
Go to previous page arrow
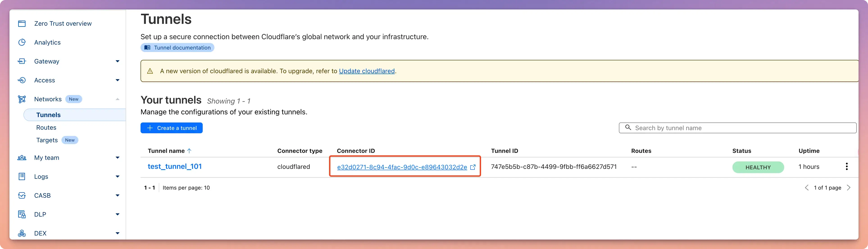(807, 188)
